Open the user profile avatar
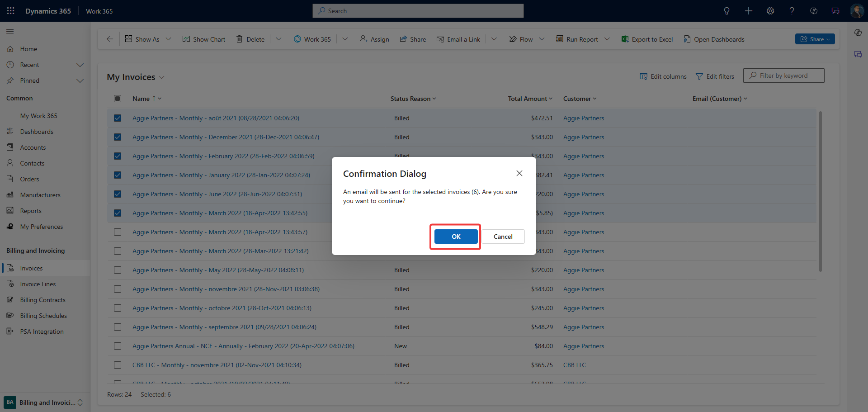 coord(857,11)
